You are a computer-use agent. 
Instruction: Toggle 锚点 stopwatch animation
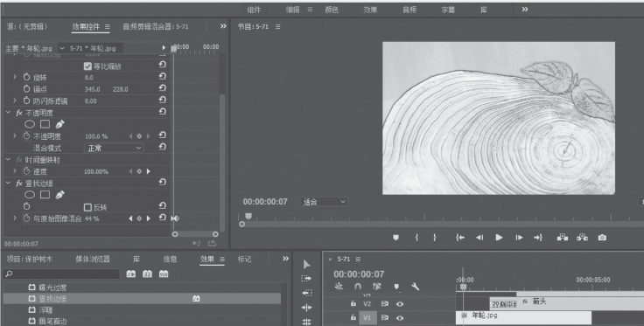pyautogui.click(x=27, y=88)
